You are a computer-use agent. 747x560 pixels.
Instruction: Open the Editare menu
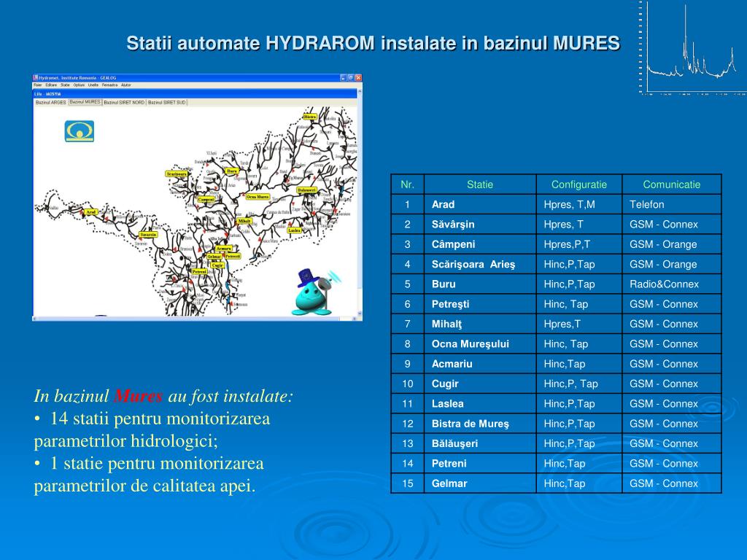point(51,85)
